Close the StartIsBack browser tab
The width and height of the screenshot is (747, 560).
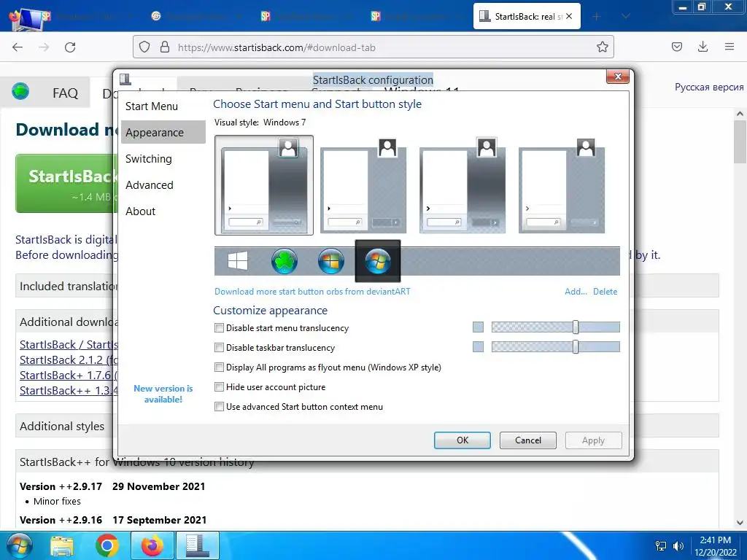(569, 16)
